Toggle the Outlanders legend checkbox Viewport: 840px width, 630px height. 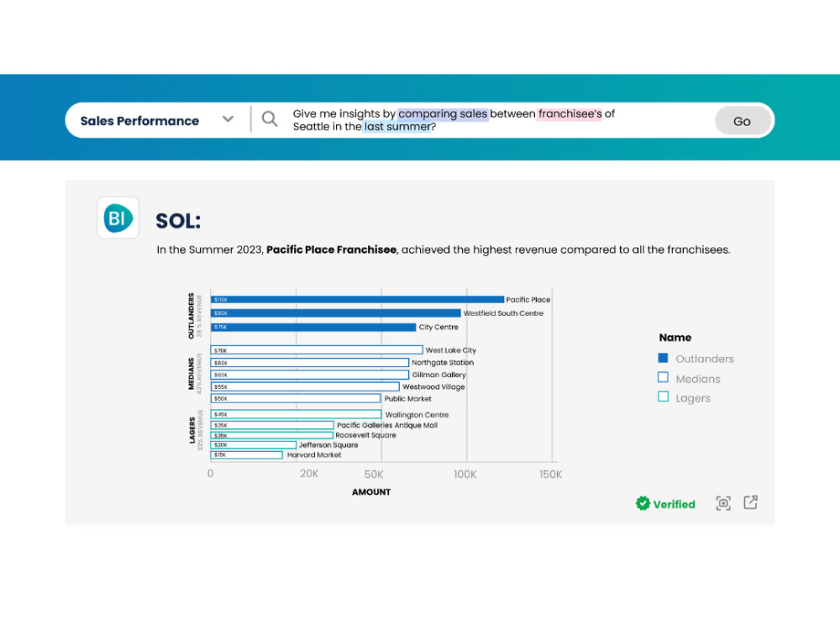(x=663, y=358)
